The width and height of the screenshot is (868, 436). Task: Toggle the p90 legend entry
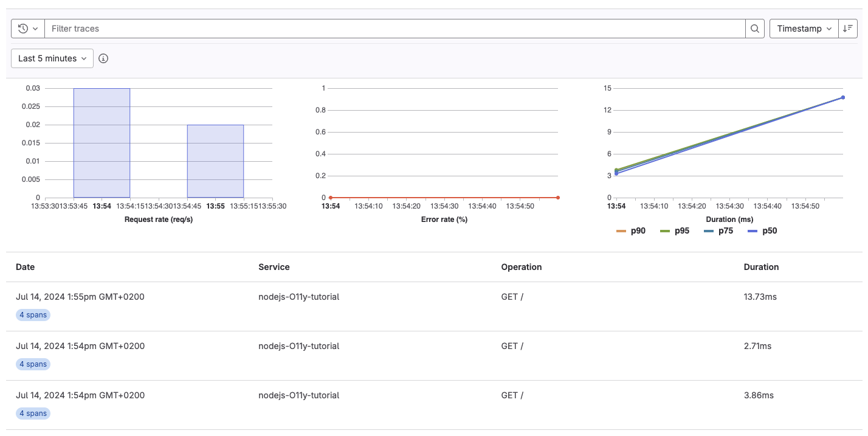pyautogui.click(x=632, y=230)
